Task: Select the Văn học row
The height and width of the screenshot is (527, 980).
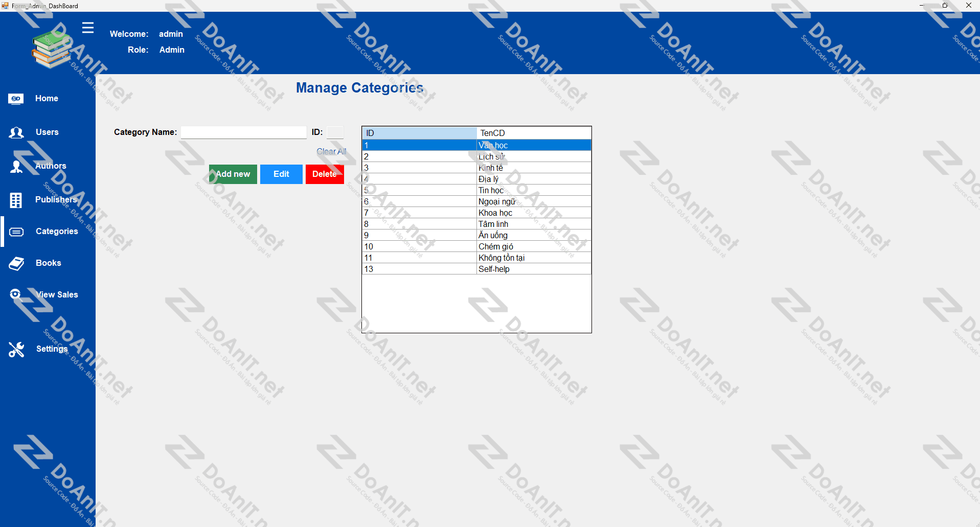Action: click(x=476, y=145)
